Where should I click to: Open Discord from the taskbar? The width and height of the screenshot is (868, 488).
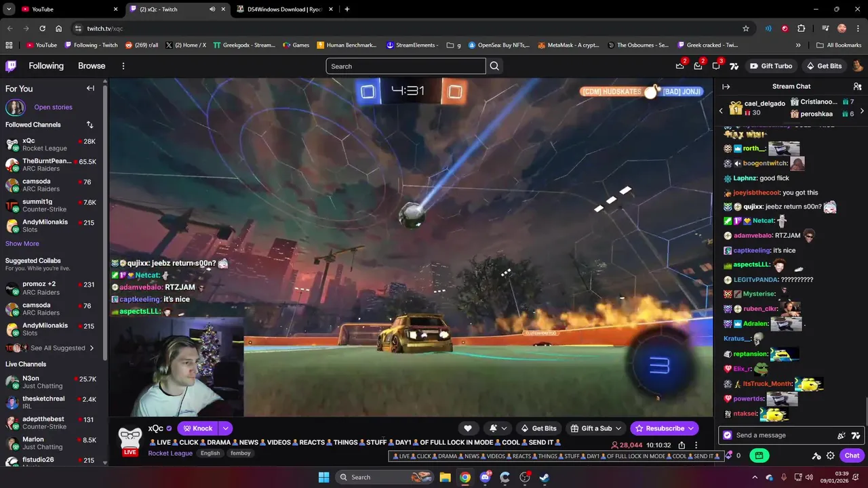coord(485,477)
